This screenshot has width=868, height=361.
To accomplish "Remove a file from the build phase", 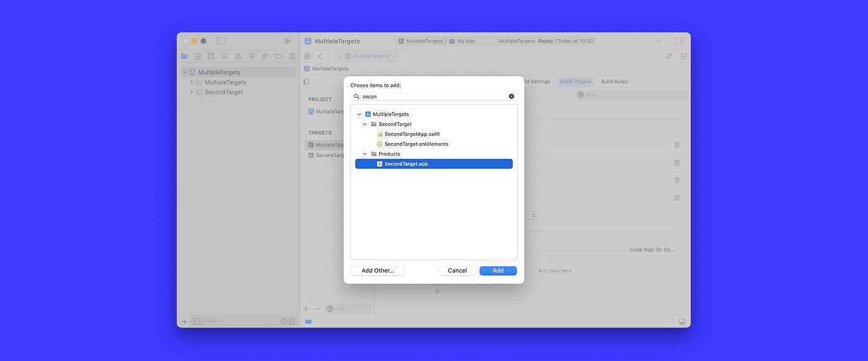I will point(449,291).
